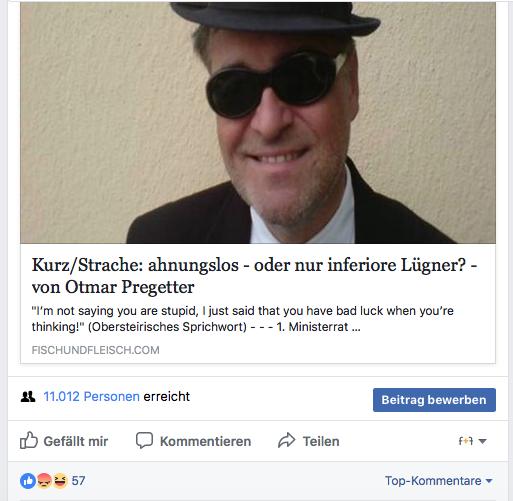
Task: Click the Kommentieren label
Action: click(x=205, y=441)
